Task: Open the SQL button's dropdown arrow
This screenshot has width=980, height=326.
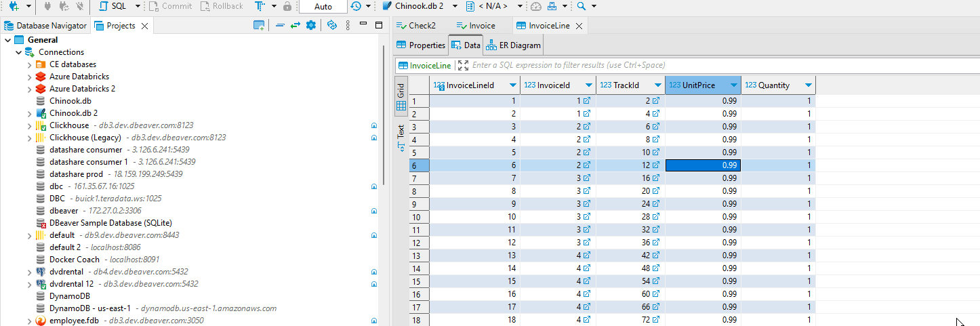Action: coord(138,6)
